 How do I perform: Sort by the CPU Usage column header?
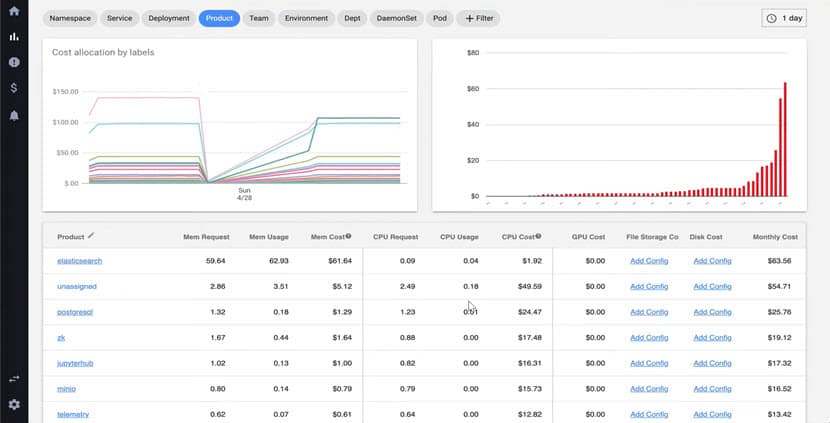(x=459, y=237)
